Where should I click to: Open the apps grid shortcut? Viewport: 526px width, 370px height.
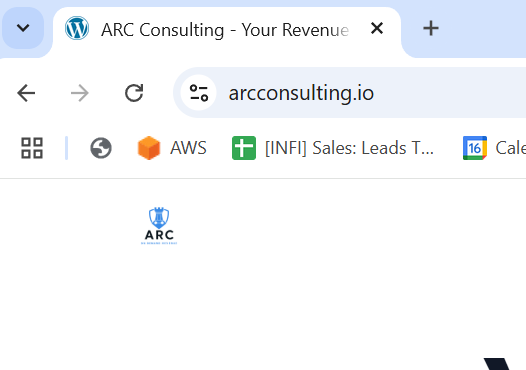click(32, 148)
